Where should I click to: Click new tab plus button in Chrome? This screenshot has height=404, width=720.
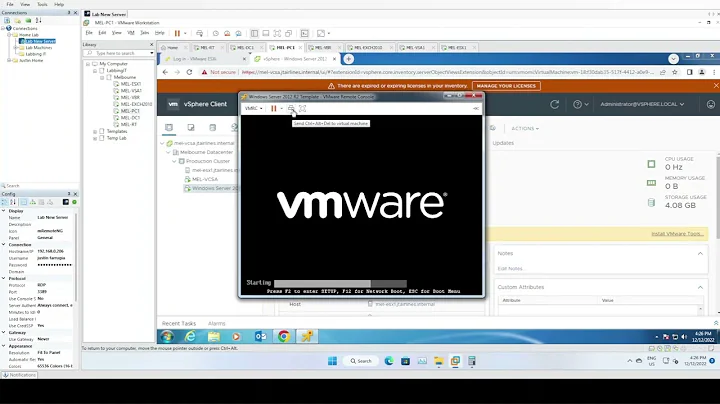tap(349, 59)
